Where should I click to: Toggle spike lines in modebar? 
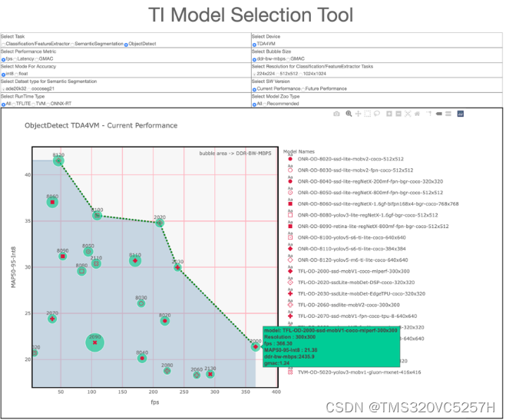(x=429, y=114)
